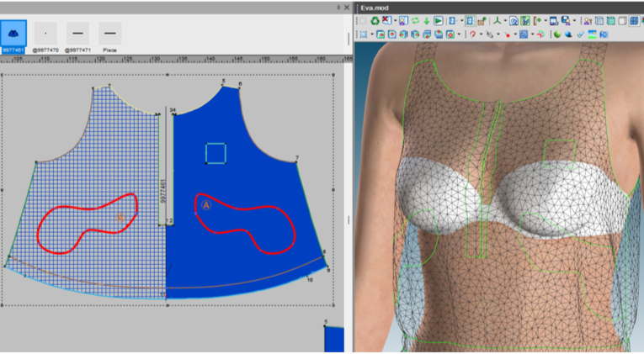Open dropdown beside the red curved arrow tool
The width and height of the screenshot is (644, 354).
(481, 34)
